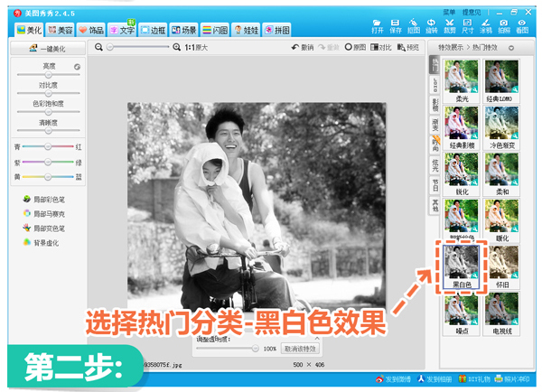Switch to the 美容 tab
The width and height of the screenshot is (542, 392).
click(x=61, y=30)
